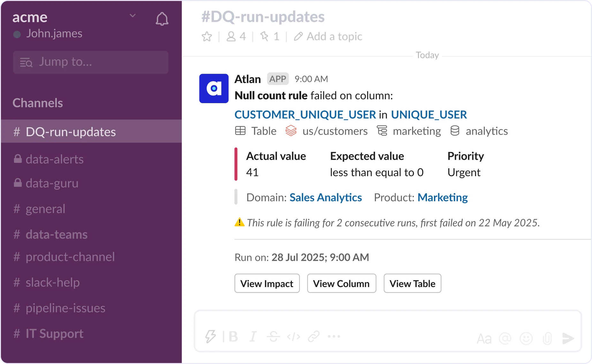
Task: Click the Jump to search field
Action: click(x=91, y=62)
